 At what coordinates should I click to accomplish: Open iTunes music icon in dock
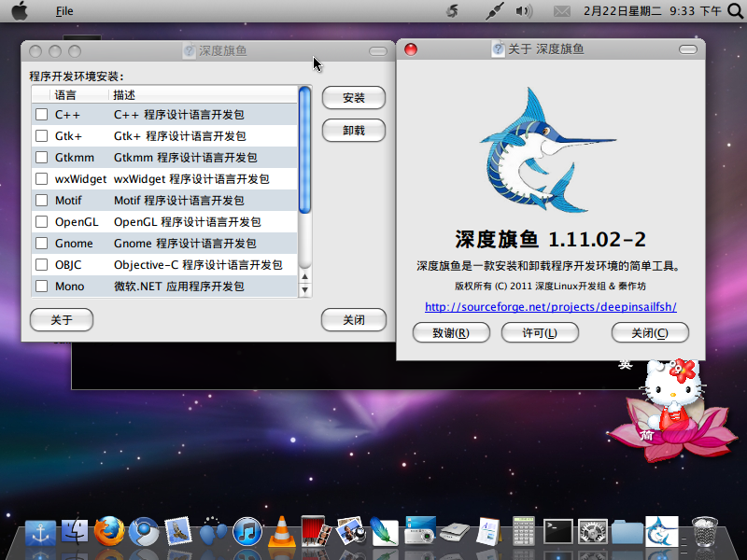pyautogui.click(x=247, y=531)
